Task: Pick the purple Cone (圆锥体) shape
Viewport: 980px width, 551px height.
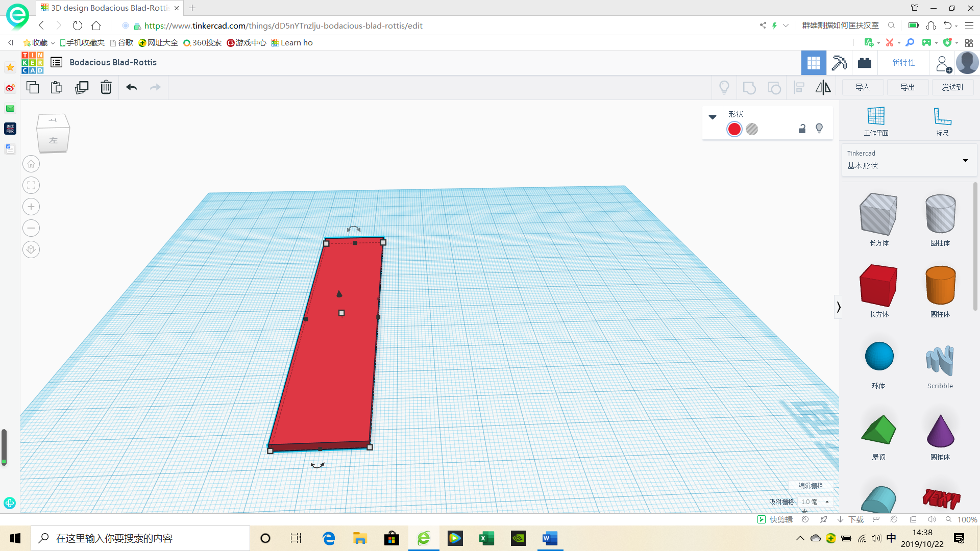Action: (940, 431)
